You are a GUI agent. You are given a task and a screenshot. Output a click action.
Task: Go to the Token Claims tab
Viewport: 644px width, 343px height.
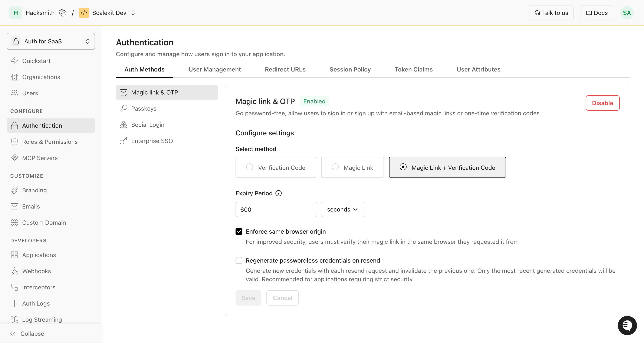[414, 69]
